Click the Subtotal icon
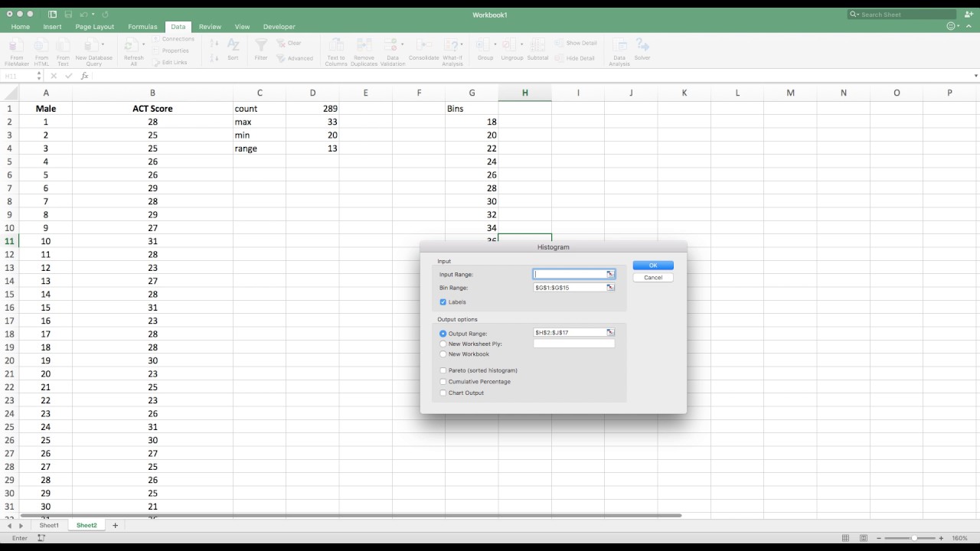 [x=537, y=46]
